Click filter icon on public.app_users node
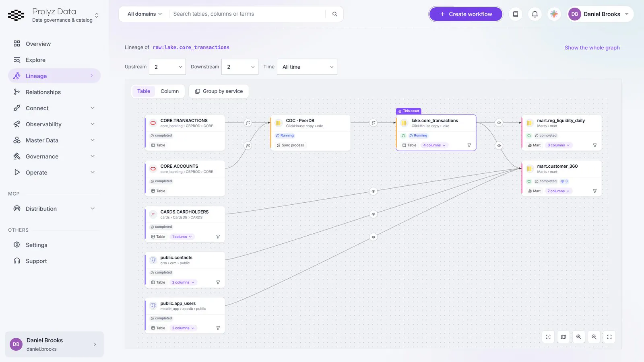Image resolution: width=644 pixels, height=362 pixels. coord(218,328)
